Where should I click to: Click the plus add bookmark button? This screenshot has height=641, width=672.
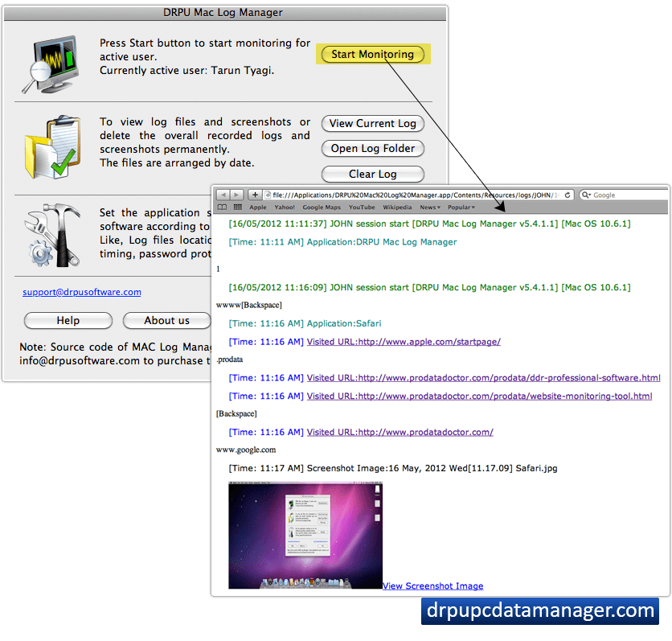point(255,195)
